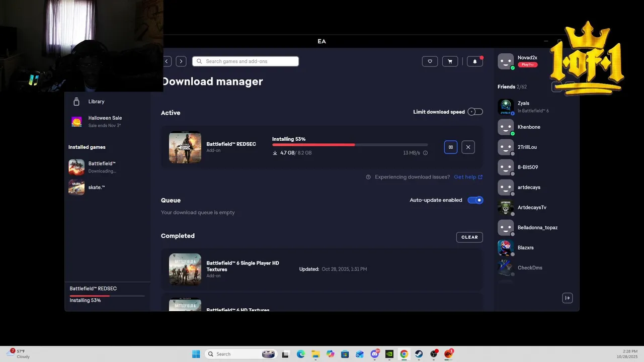Screen dimensions: 644x362
Task: Open Microsoft Edge from the taskbar
Action: click(300, 354)
